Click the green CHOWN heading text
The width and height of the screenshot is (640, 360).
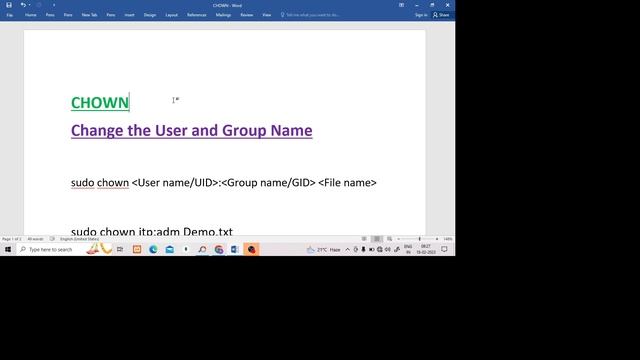click(x=100, y=102)
